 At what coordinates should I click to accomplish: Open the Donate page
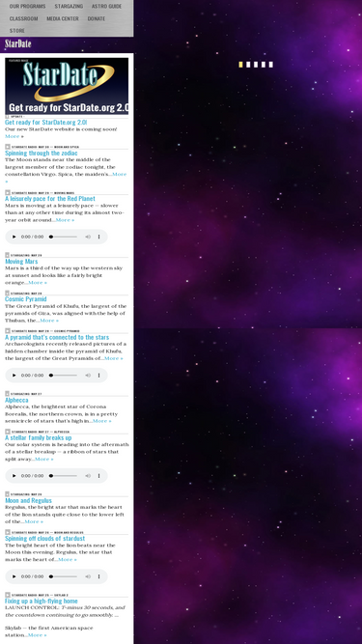click(x=96, y=18)
